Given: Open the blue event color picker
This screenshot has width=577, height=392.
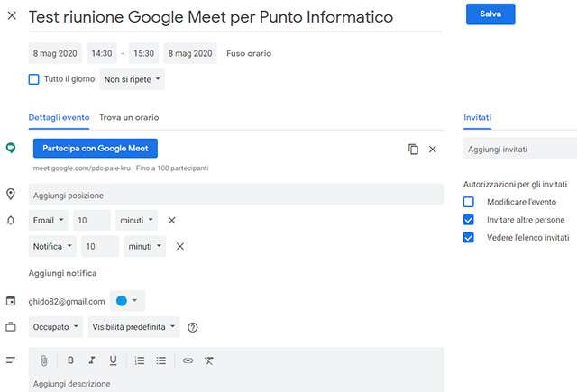Looking at the screenshot, I should 126,301.
